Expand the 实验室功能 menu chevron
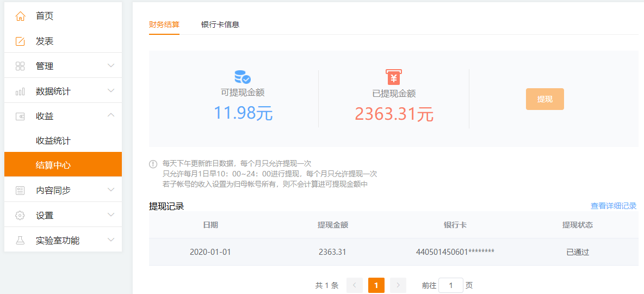The image size is (644, 294). [111, 240]
